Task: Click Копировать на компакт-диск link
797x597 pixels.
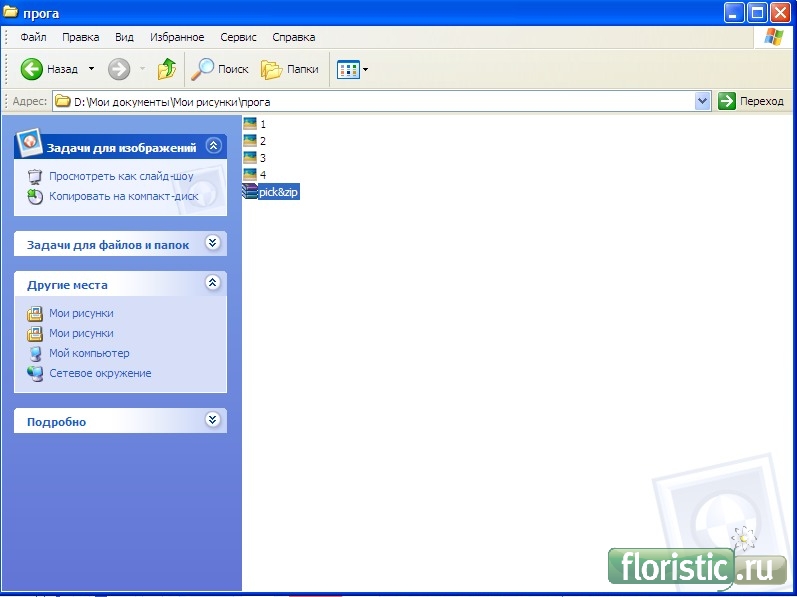Action: [123, 196]
